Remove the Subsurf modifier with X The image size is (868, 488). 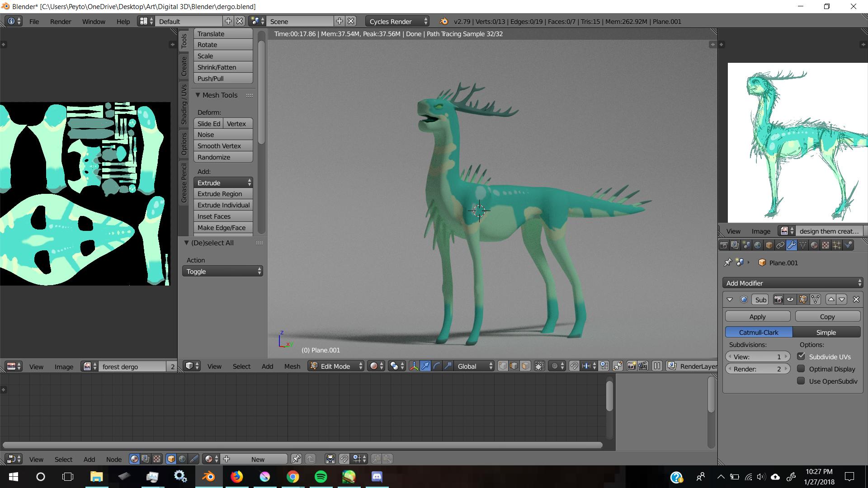(856, 299)
